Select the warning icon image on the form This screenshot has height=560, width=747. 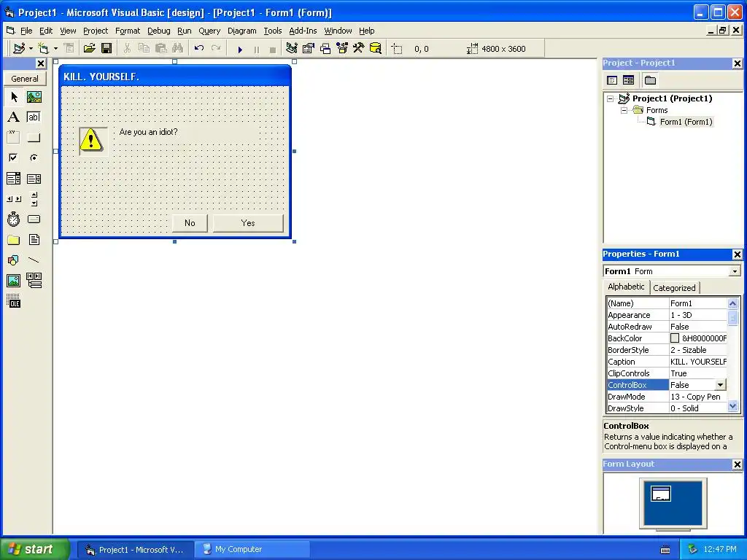[x=93, y=141]
